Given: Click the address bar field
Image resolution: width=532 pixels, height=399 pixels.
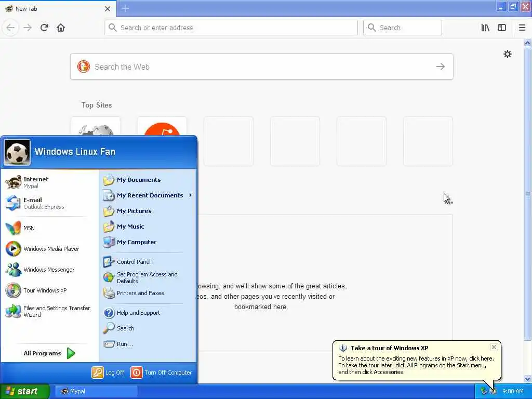Looking at the screenshot, I should [231, 28].
